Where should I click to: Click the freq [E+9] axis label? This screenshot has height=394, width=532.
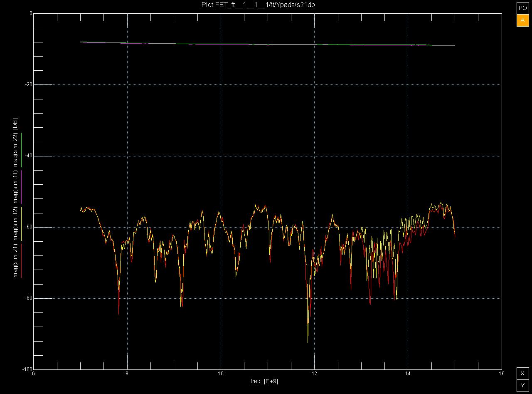click(264, 381)
